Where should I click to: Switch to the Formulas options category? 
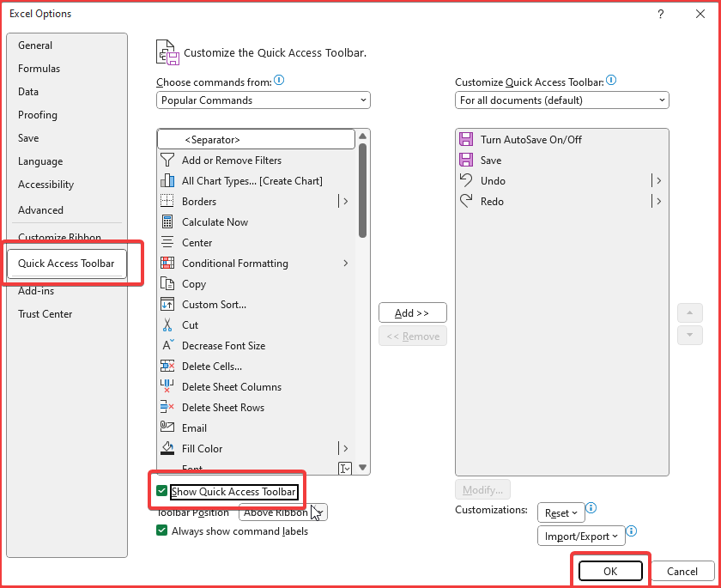coord(39,69)
